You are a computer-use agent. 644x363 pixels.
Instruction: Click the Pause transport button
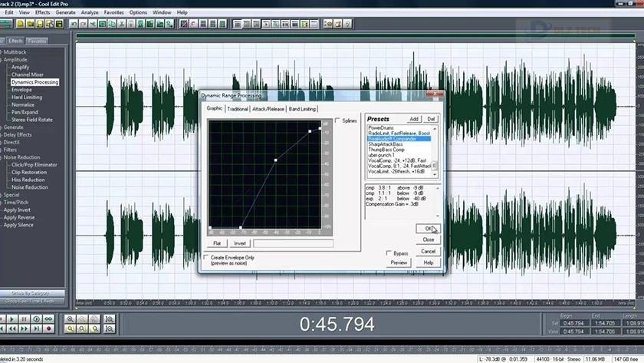pyautogui.click(x=25, y=318)
